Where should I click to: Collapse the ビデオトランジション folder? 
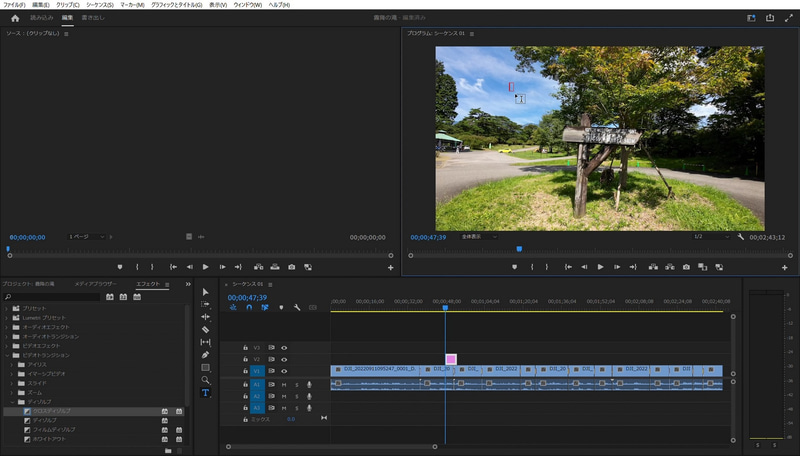(8, 355)
